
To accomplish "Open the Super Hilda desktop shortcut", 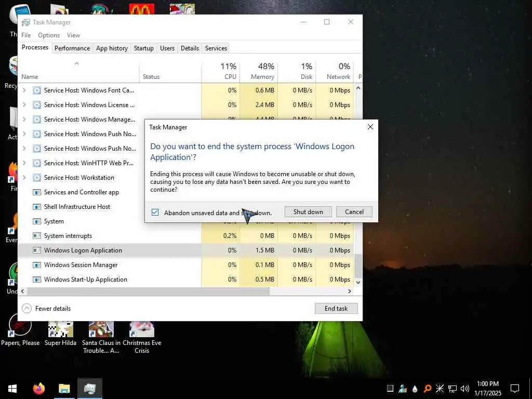I will 60,334.
